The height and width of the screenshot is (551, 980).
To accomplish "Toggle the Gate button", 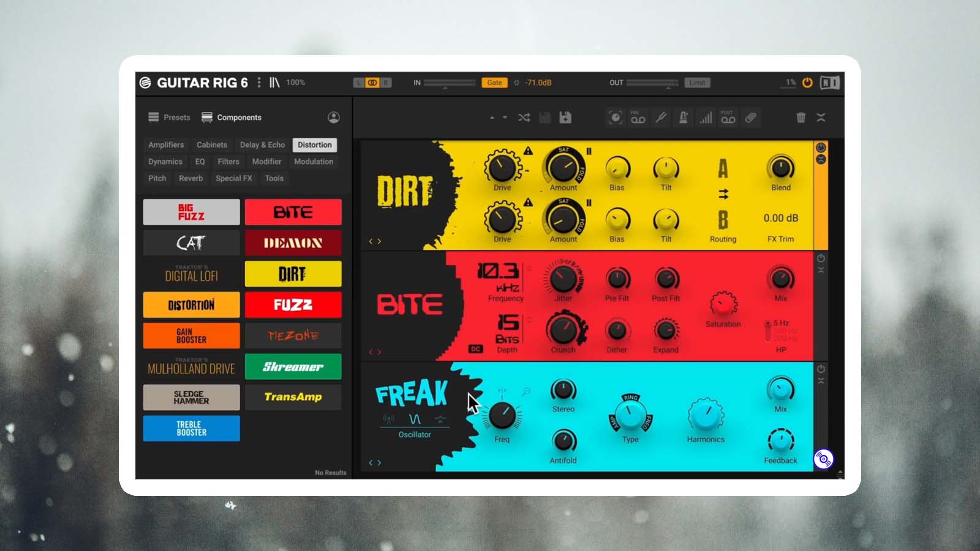I will point(494,83).
